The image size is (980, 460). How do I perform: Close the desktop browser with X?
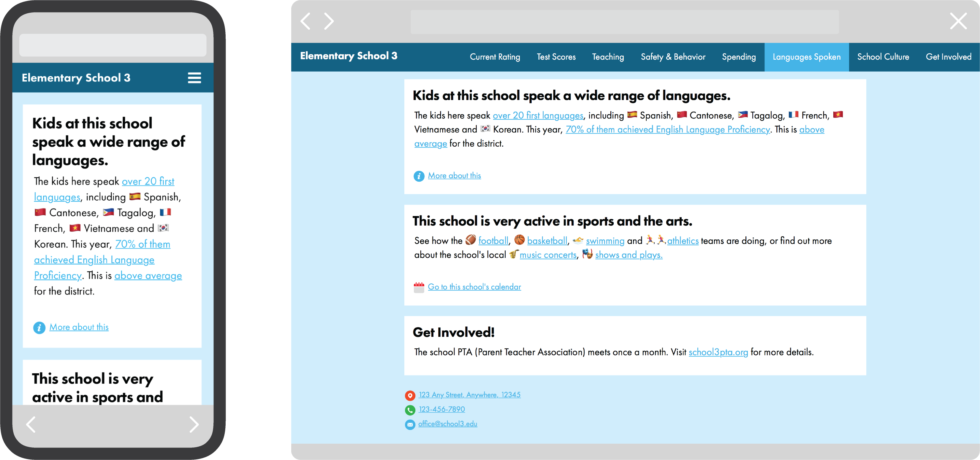pos(958,21)
